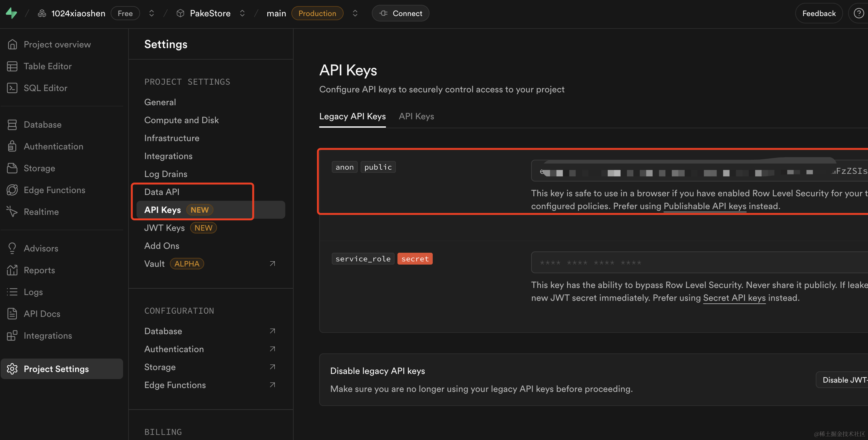868x440 pixels.
Task: Expand the organization switcher chevrons
Action: tap(152, 13)
